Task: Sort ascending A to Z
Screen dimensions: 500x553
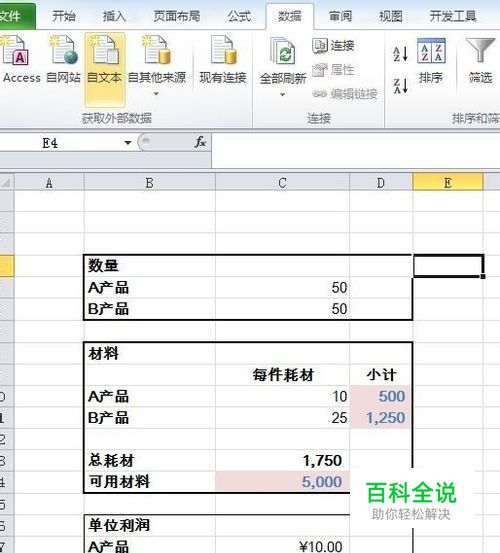Action: click(x=400, y=54)
